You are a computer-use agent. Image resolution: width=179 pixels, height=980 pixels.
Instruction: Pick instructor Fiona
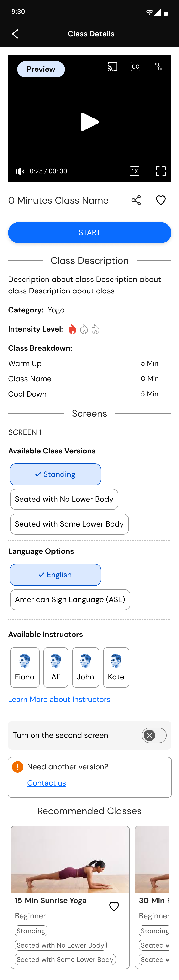25,667
